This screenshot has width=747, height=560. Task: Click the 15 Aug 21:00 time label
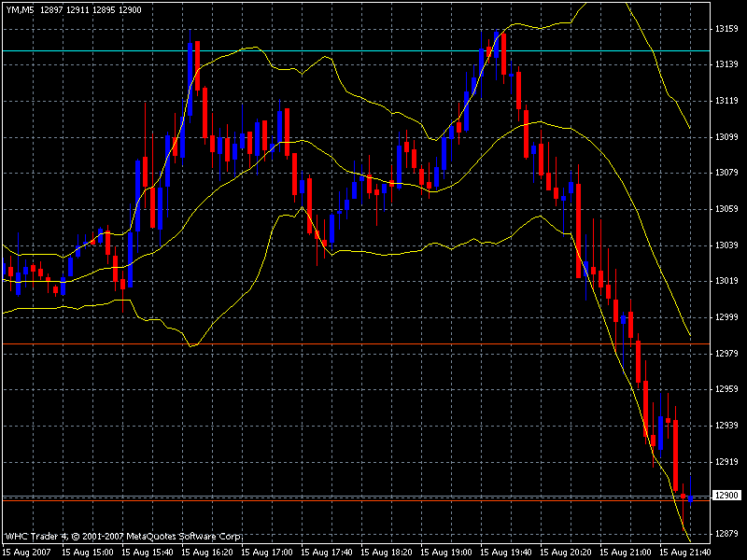[x=626, y=552]
